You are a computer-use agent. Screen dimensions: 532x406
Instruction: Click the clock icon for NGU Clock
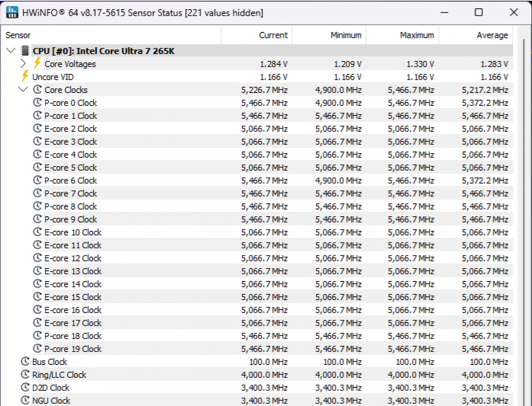(x=25, y=401)
